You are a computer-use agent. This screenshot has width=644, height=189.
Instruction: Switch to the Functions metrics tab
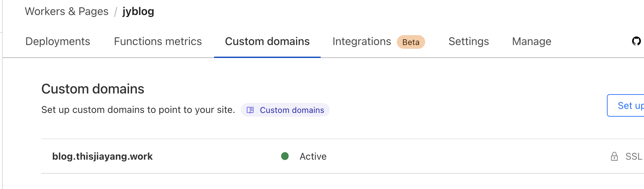tap(158, 41)
